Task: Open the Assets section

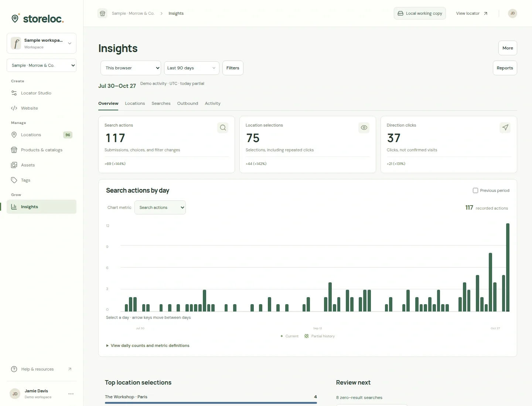Action: [x=41, y=165]
